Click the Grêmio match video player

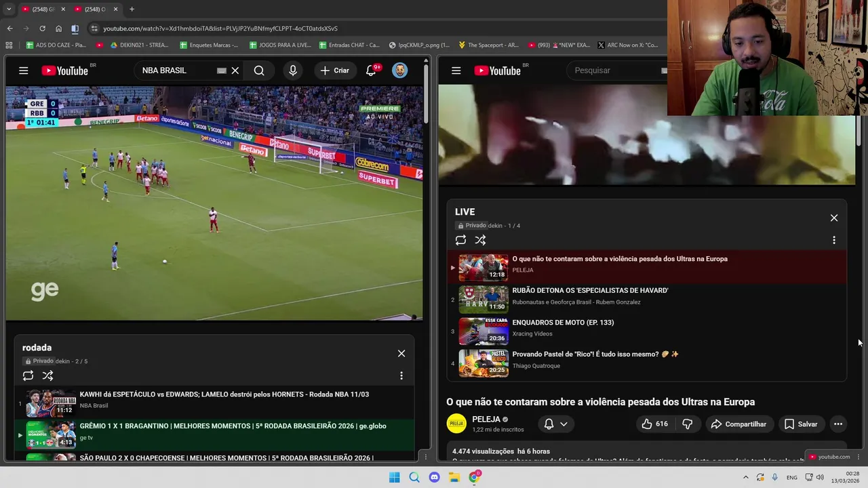(214, 203)
